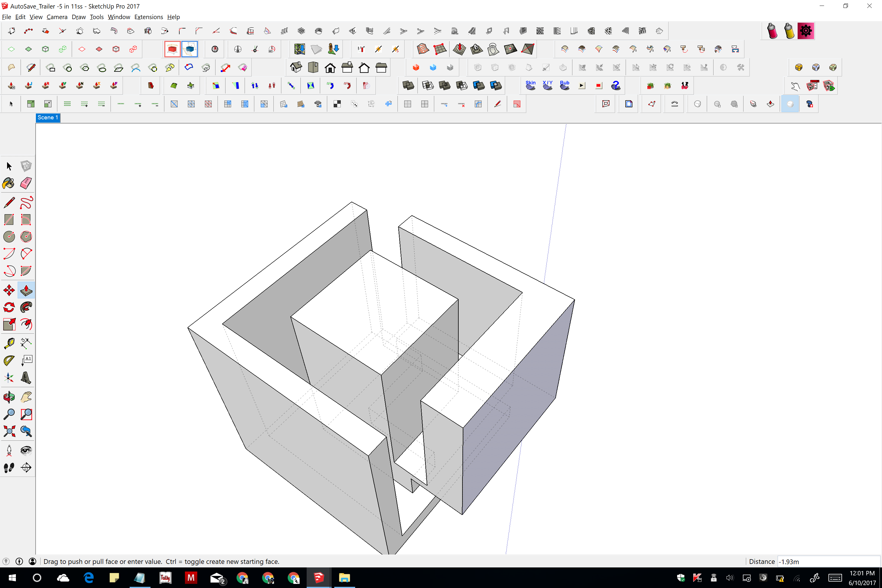This screenshot has width=882, height=588.
Task: Select the 3D Text tool
Action: (26, 377)
